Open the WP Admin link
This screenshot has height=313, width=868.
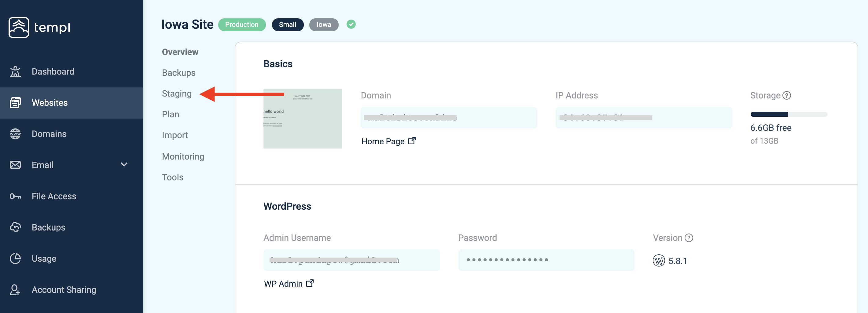coord(289,284)
